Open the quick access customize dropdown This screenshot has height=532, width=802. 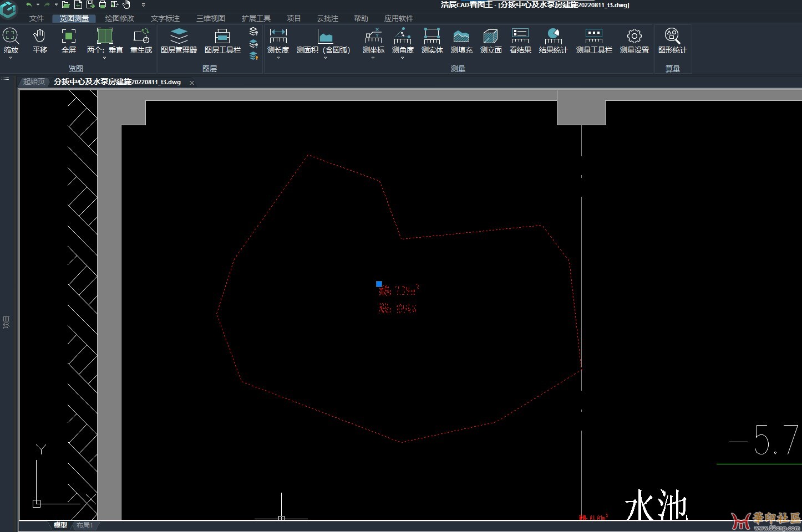coord(143,4)
